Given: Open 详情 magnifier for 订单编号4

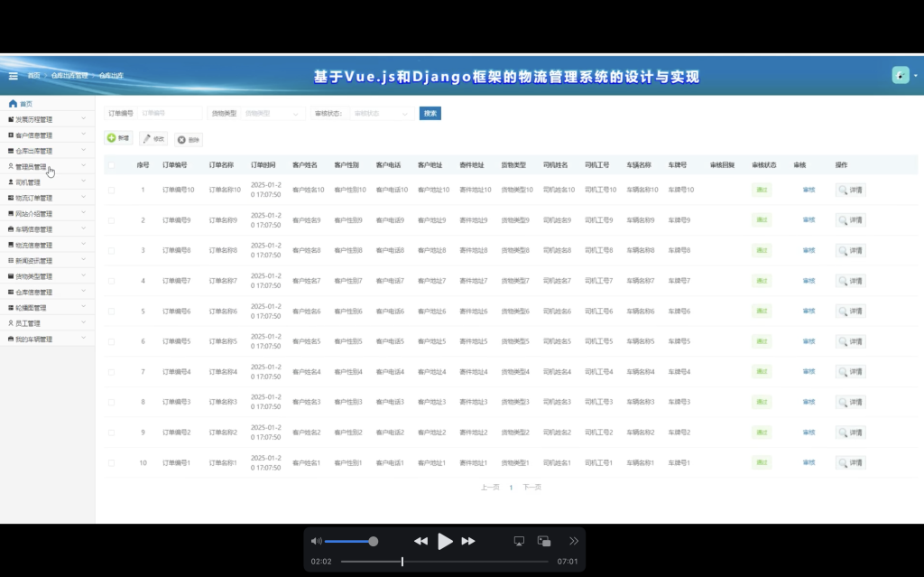Looking at the screenshot, I should click(x=850, y=372).
